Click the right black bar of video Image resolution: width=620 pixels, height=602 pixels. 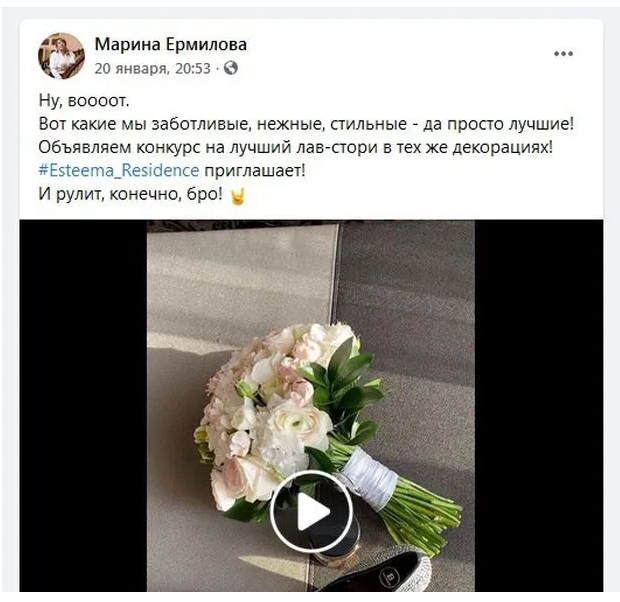[539, 406]
